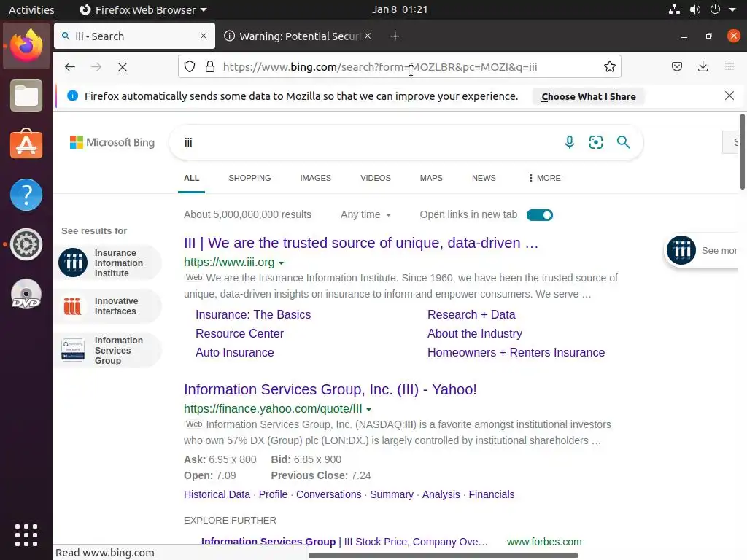Open clock Jan 8 01:21 in top bar
The width and height of the screenshot is (747, 560).
[x=400, y=9]
